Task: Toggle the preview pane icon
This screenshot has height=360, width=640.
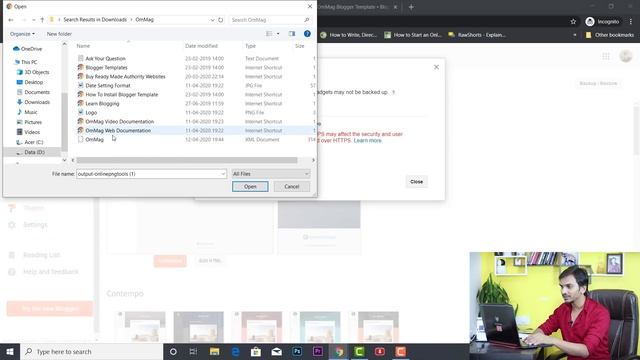Action: [x=291, y=34]
